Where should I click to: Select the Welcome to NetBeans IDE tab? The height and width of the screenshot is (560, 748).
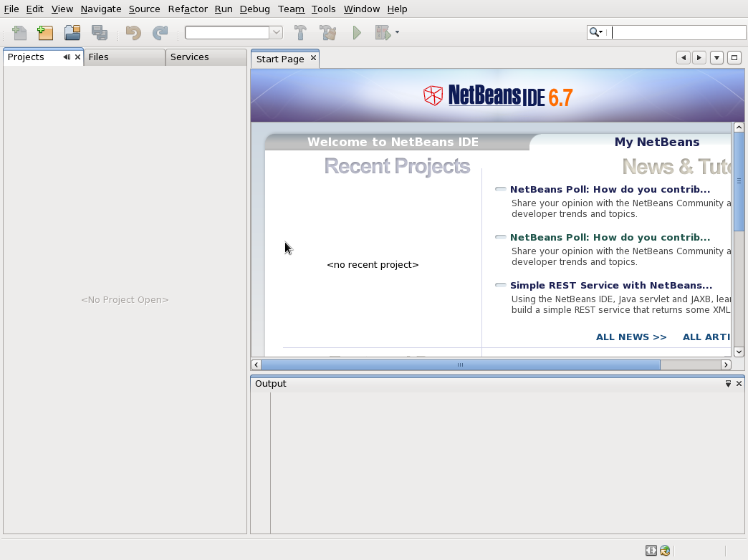(x=393, y=142)
